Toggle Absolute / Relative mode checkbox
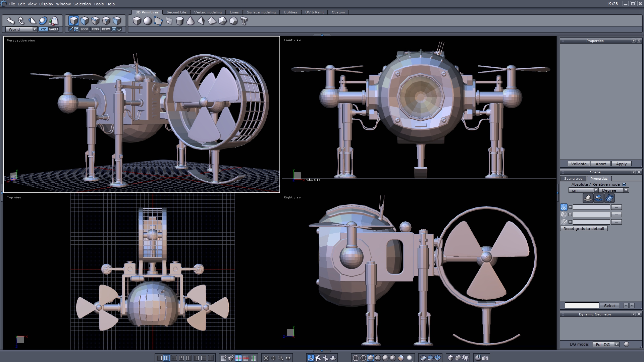The height and width of the screenshot is (362, 644). [624, 184]
